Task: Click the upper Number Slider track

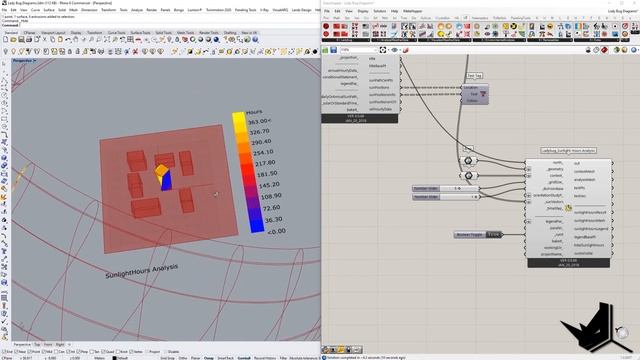Action: click(x=459, y=189)
